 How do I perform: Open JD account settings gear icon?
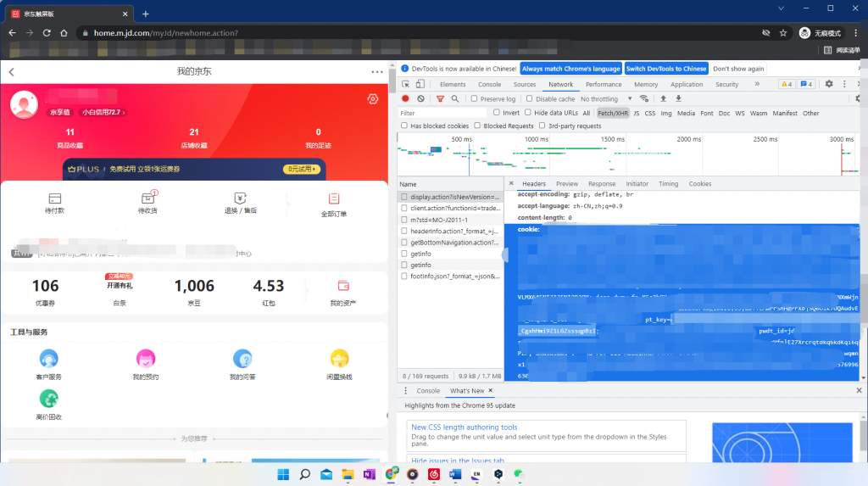point(373,99)
